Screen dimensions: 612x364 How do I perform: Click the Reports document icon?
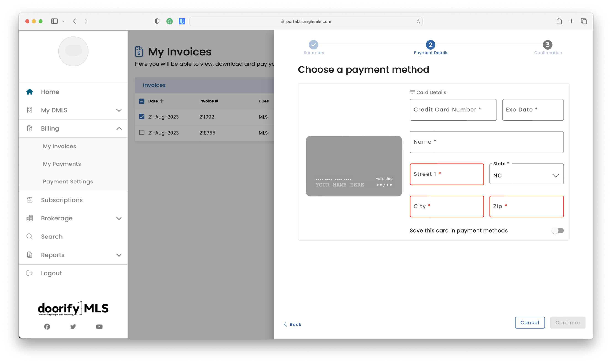[30, 255]
